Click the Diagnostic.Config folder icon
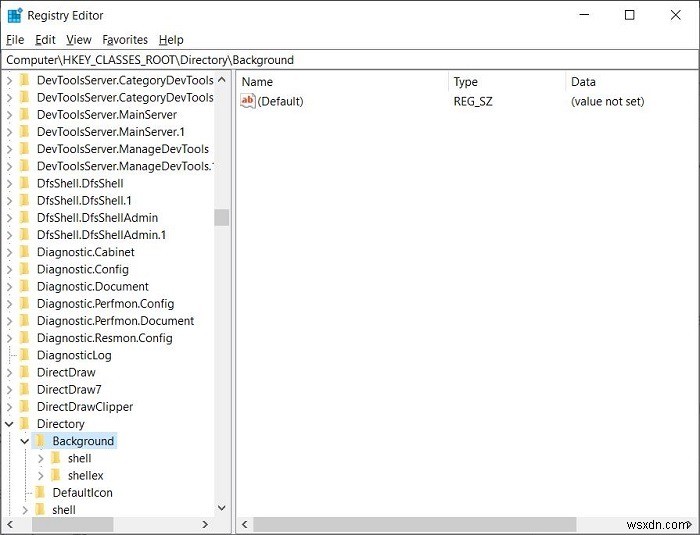This screenshot has width=700, height=535. point(25,269)
